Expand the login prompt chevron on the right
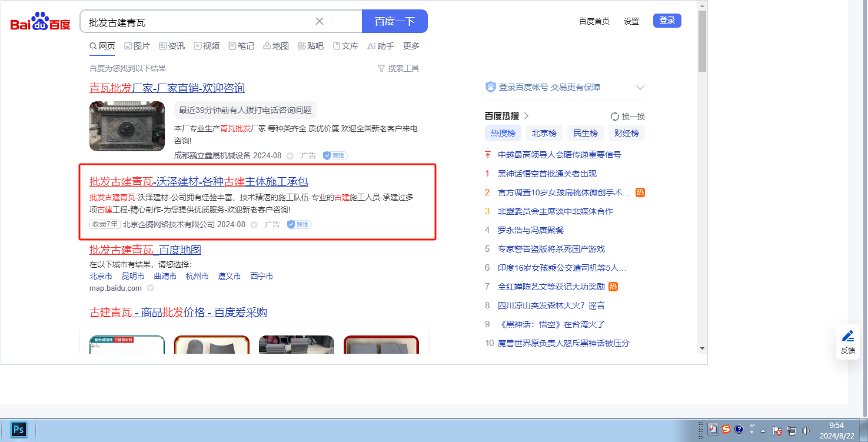This screenshot has width=868, height=442. [x=640, y=88]
